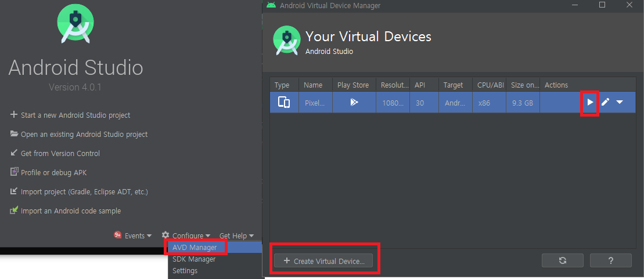Image resolution: width=644 pixels, height=279 pixels.
Task: Refresh the virtual devices list
Action: coord(563,260)
